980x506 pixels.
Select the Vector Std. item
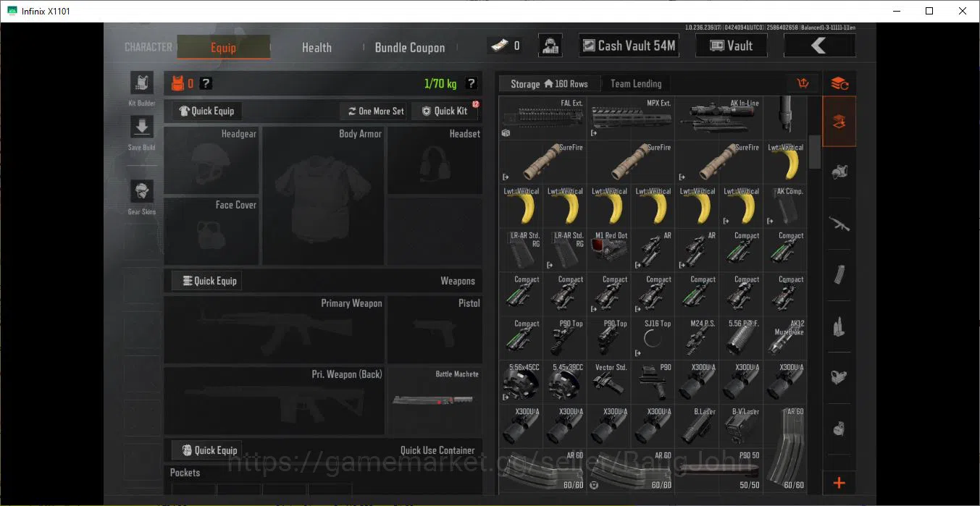click(x=609, y=383)
